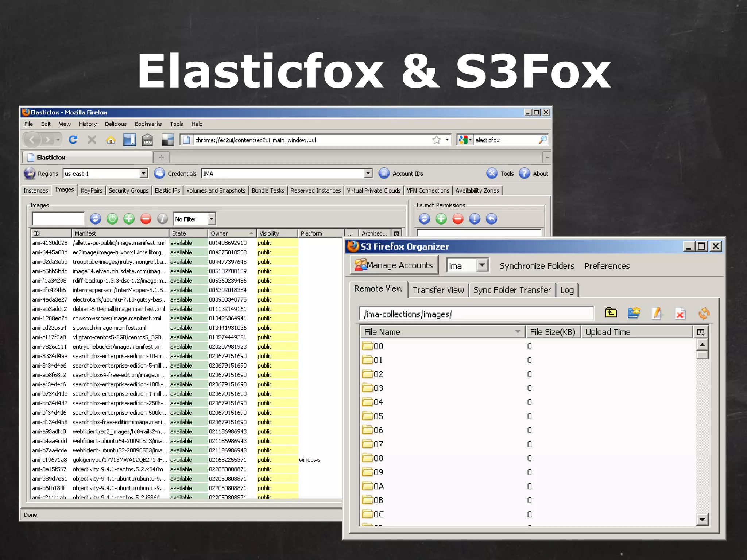The height and width of the screenshot is (560, 747).
Task: Open the Sync Folder Transfer tab
Action: (512, 290)
